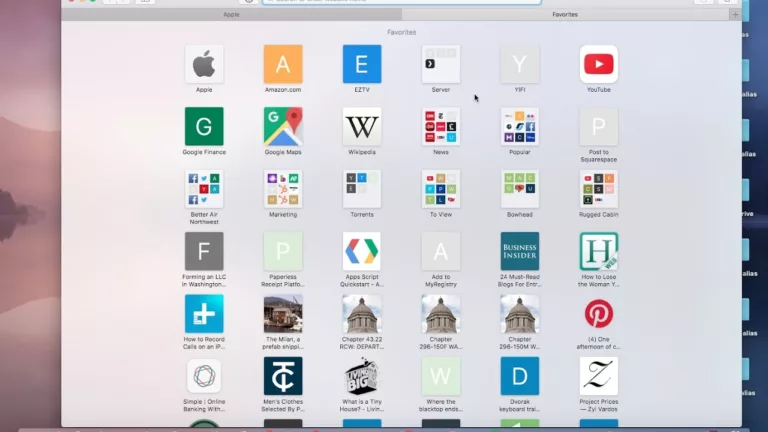Open the To View favorites folder

(x=441, y=189)
